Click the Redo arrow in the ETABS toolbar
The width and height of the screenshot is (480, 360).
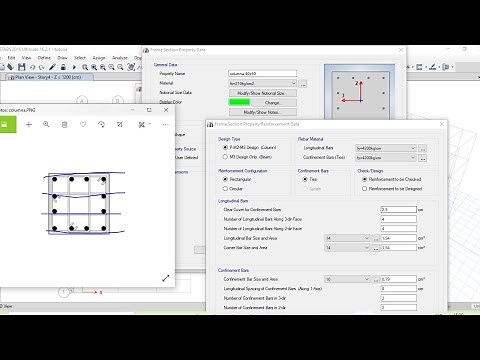point(41,67)
